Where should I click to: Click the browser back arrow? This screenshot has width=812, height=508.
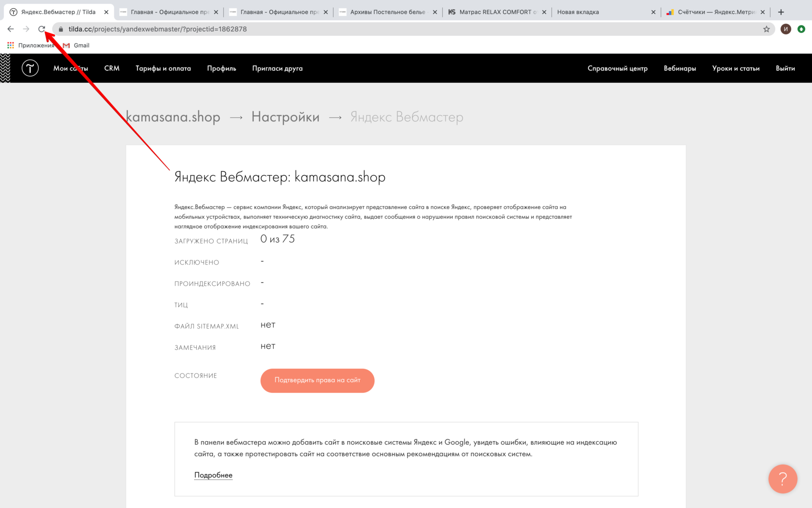pos(11,29)
